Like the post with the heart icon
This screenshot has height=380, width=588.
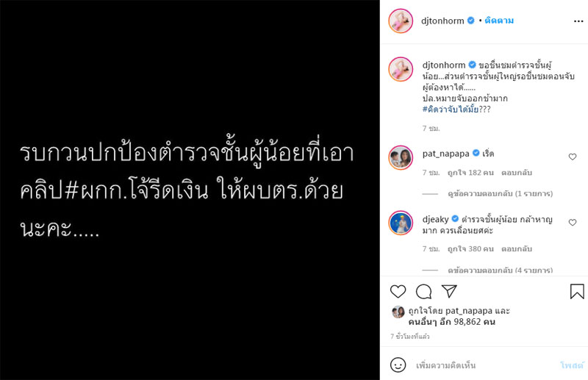click(398, 292)
